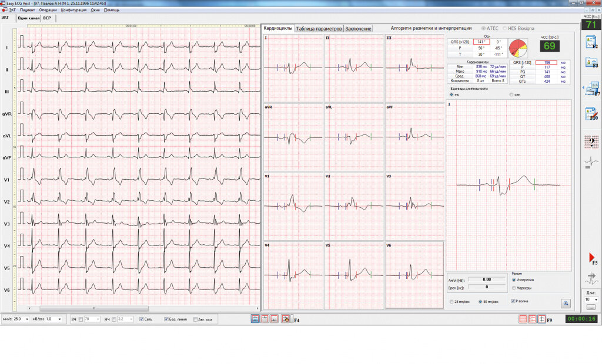Image resolution: width=602 pixels, height=364 pixels.
Task: Click the arrow-over-ECG-wave sidebar icon
Action: pos(591,278)
